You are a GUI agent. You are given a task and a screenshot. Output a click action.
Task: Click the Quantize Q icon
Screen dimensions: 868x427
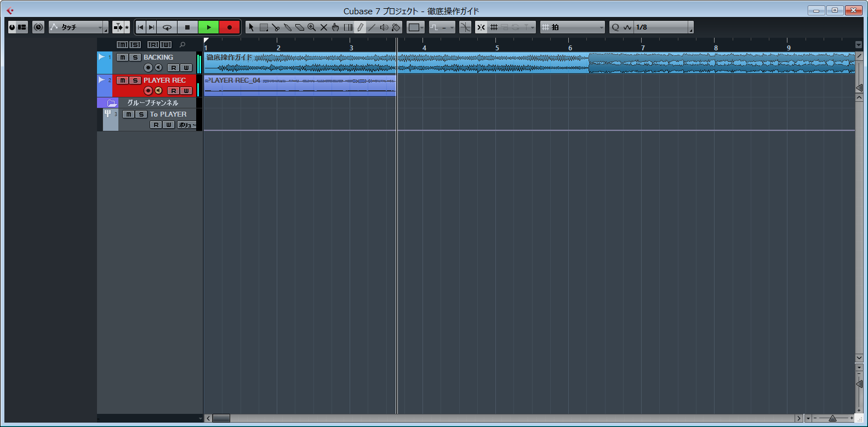tap(615, 27)
